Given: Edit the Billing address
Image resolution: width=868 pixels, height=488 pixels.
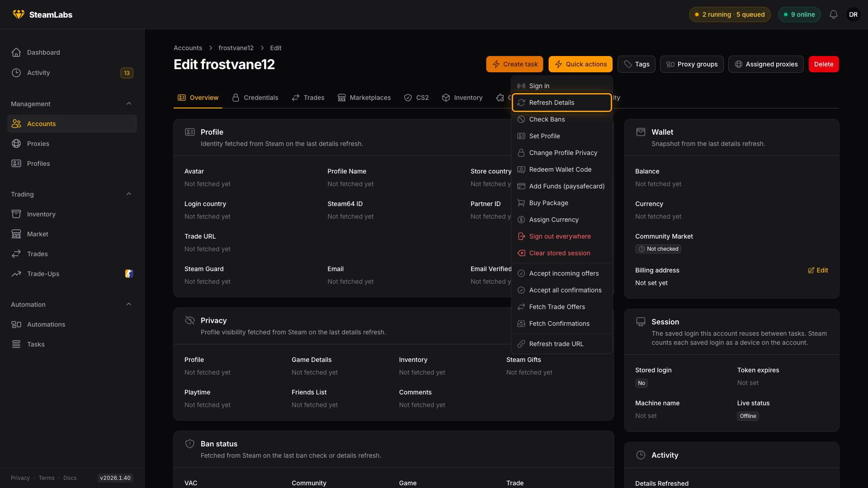Looking at the screenshot, I should [x=818, y=270].
